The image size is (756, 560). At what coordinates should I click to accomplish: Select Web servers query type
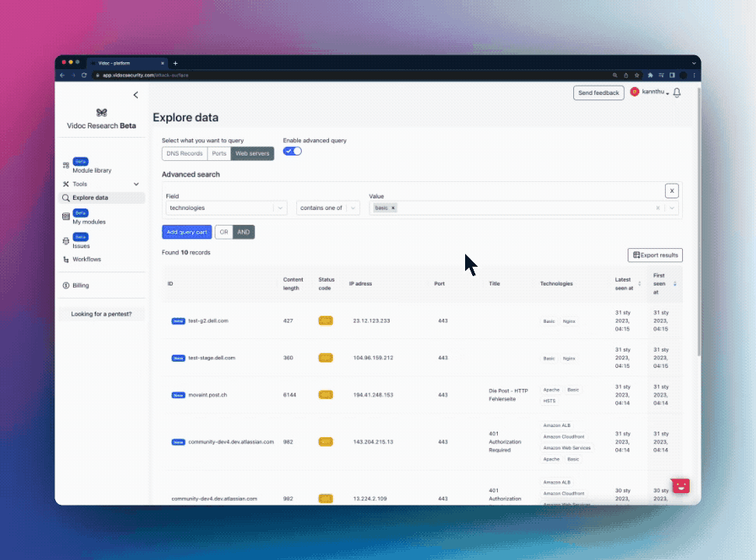coord(252,153)
